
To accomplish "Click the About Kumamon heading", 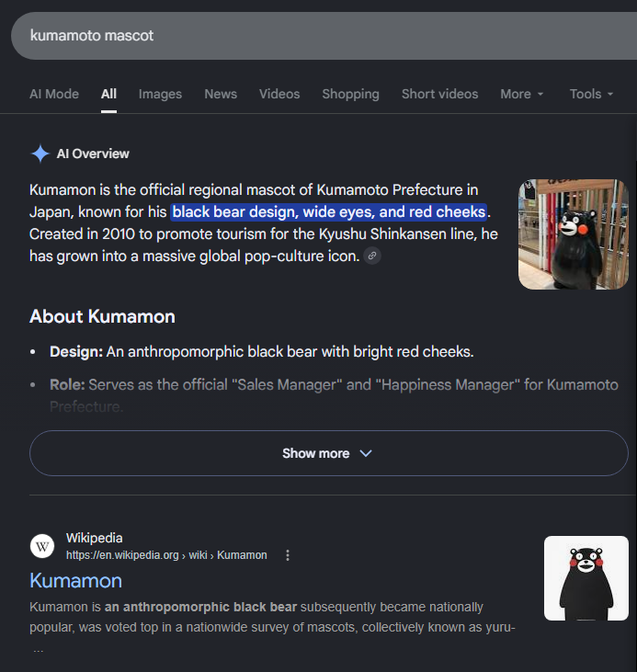I will 102,316.
